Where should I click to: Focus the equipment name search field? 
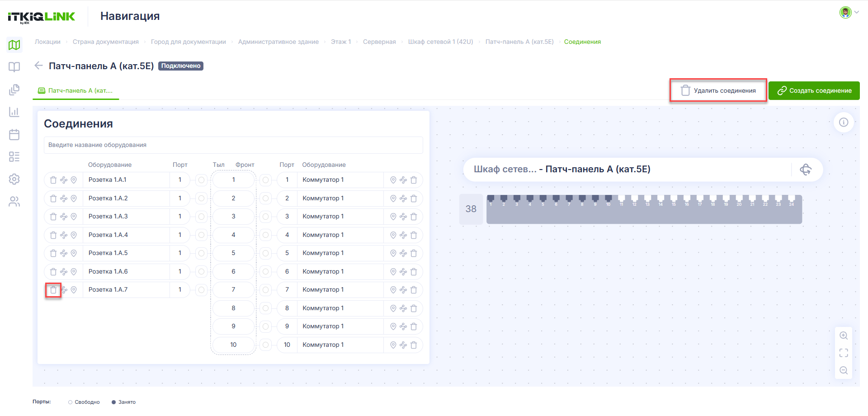233,145
